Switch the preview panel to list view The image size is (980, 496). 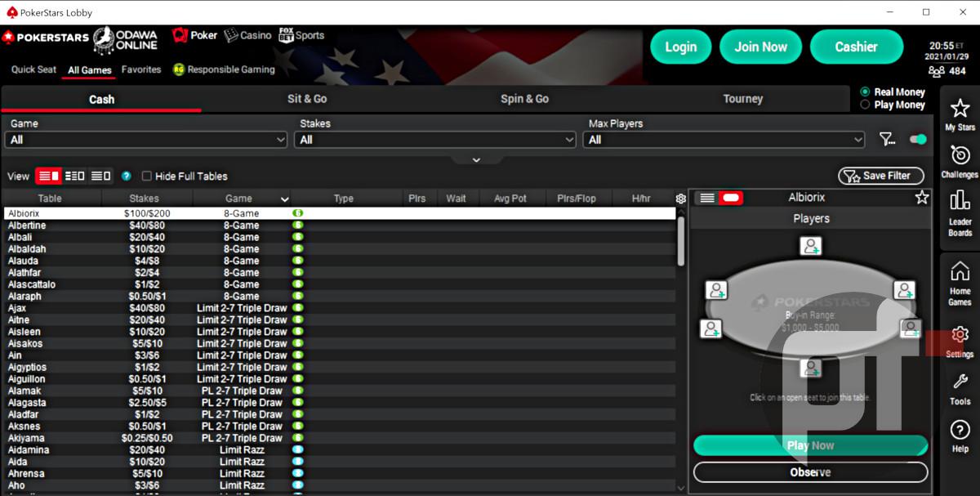pyautogui.click(x=707, y=198)
